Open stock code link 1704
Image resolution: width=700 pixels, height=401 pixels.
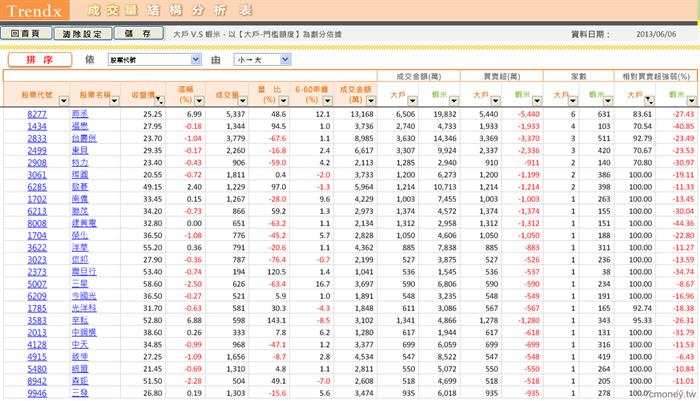(37, 235)
